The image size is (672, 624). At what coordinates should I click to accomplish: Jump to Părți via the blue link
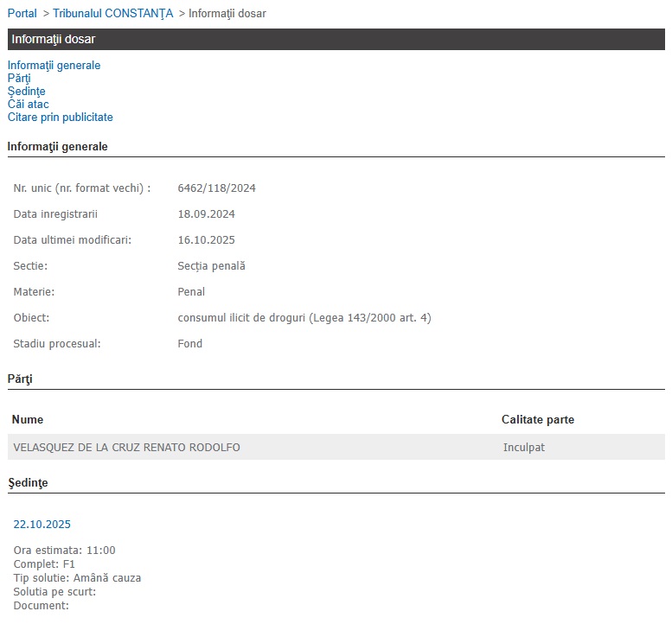(x=19, y=79)
